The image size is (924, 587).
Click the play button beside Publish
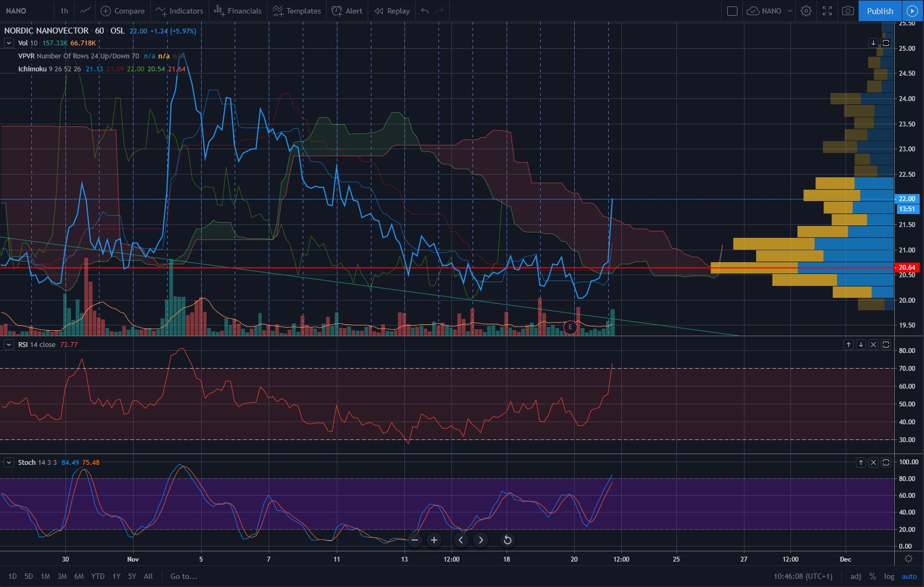point(913,11)
